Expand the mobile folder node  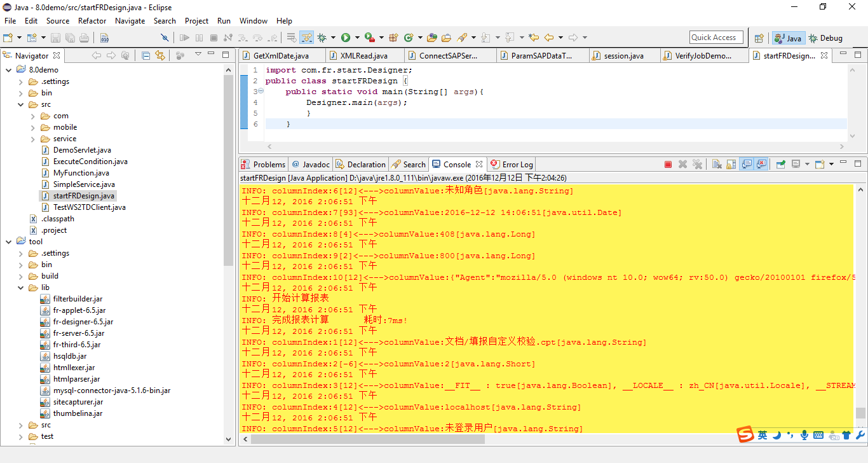(x=33, y=127)
